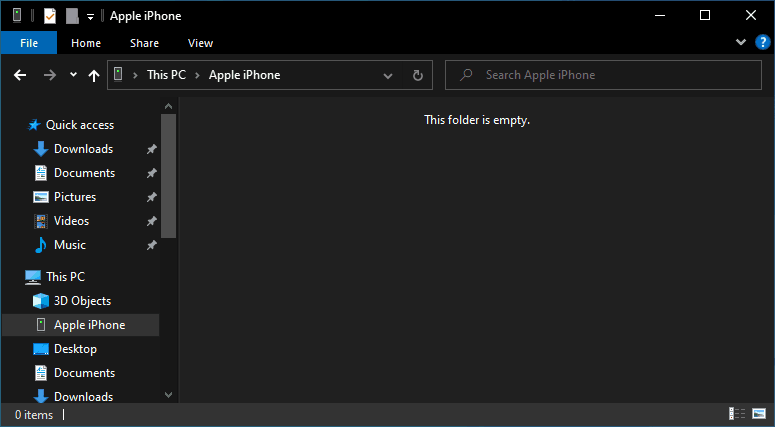Viewport: 775px width, 427px height.
Task: Switch to the Home ribbon tab
Action: (x=86, y=43)
